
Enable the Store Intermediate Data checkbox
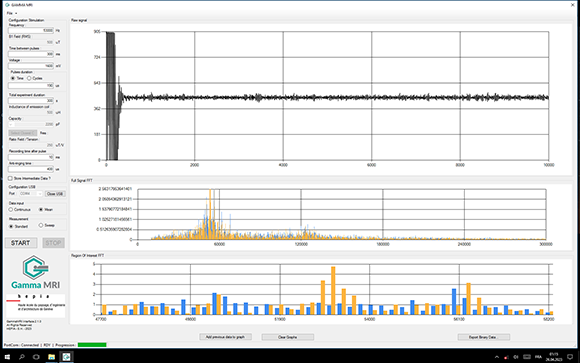[10, 178]
